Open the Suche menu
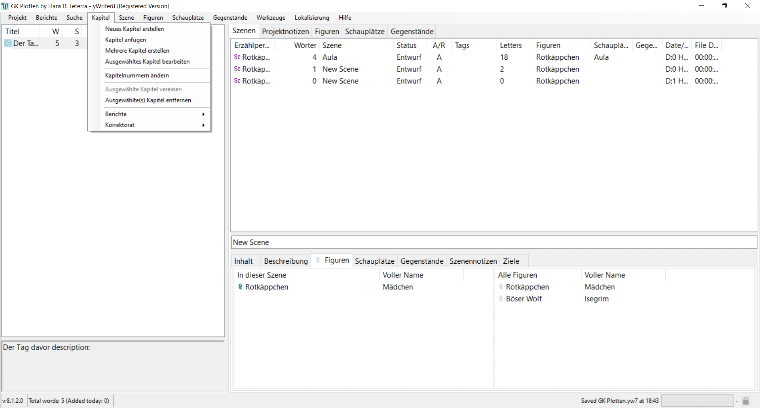The height and width of the screenshot is (408, 760). [75, 17]
